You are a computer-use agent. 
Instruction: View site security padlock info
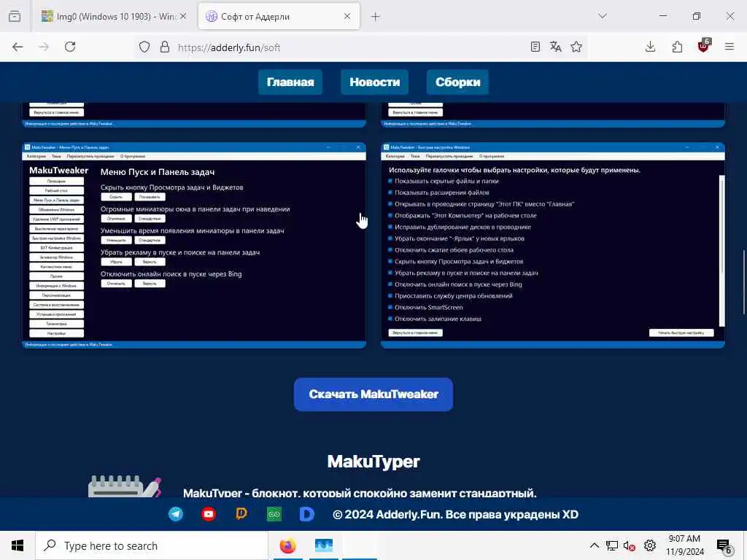[x=165, y=47]
